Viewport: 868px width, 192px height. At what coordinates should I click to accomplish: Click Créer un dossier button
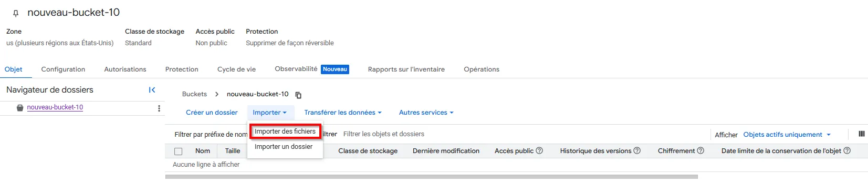212,113
